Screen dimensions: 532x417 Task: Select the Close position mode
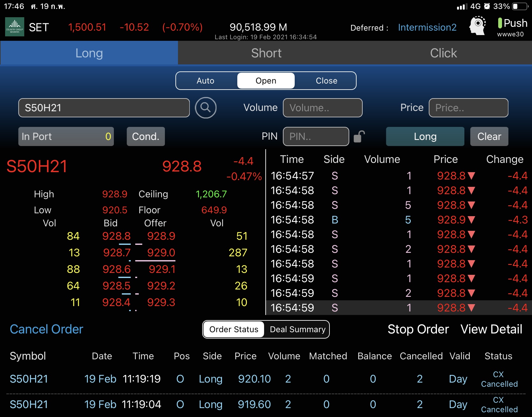click(x=327, y=81)
